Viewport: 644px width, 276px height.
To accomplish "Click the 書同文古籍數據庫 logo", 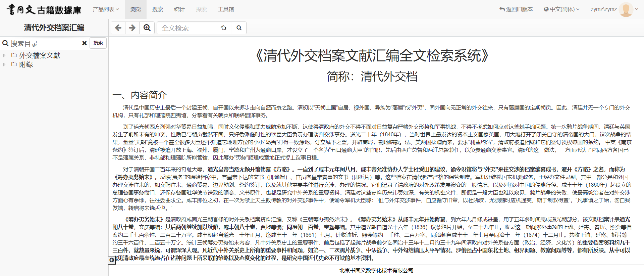I will 44,10.
